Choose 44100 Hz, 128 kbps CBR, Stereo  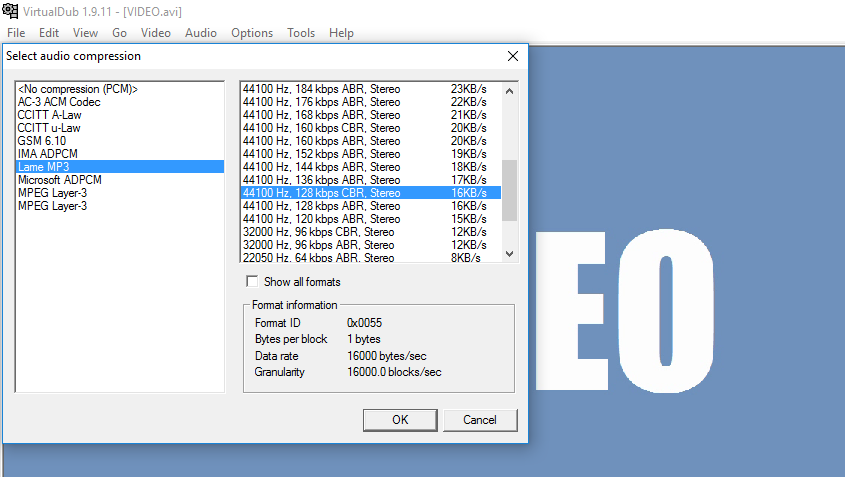coord(371,193)
